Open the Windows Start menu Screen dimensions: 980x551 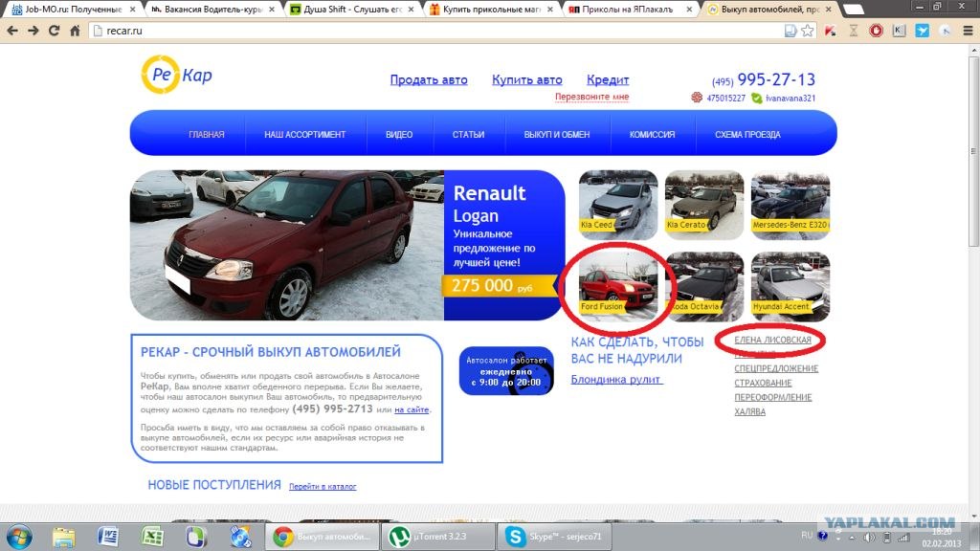tap(19, 537)
